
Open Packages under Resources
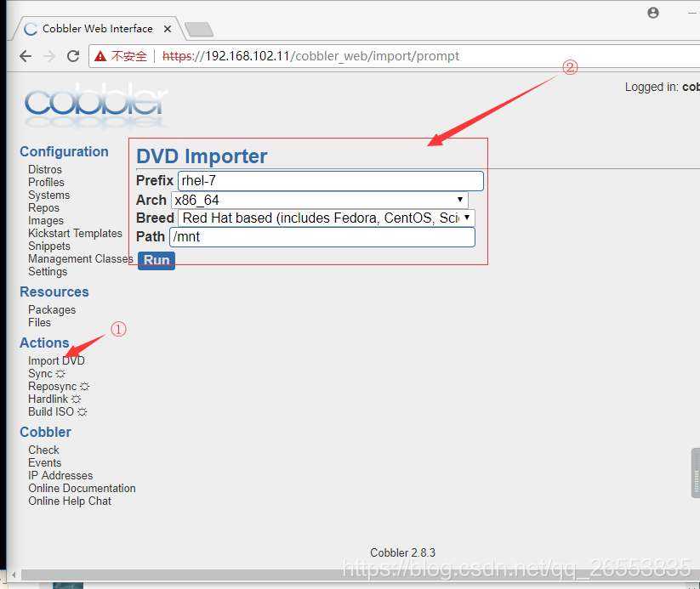coord(52,310)
